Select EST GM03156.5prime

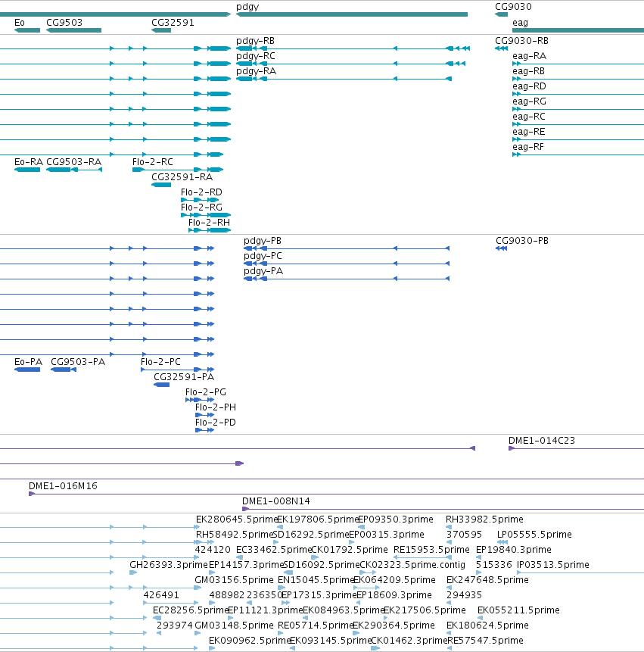pyautogui.click(x=234, y=580)
